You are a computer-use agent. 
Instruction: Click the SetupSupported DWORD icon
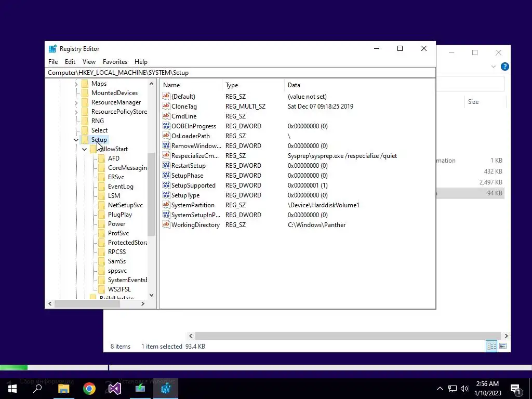point(166,185)
